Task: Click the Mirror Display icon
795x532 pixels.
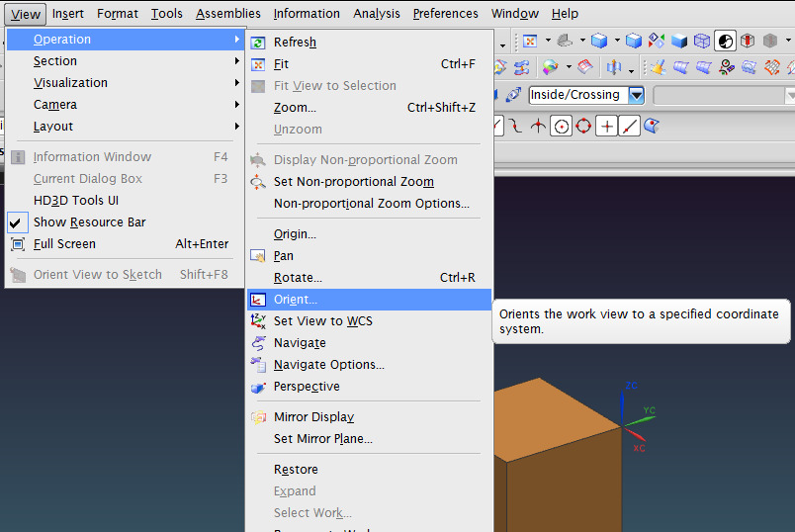Action: (258, 417)
